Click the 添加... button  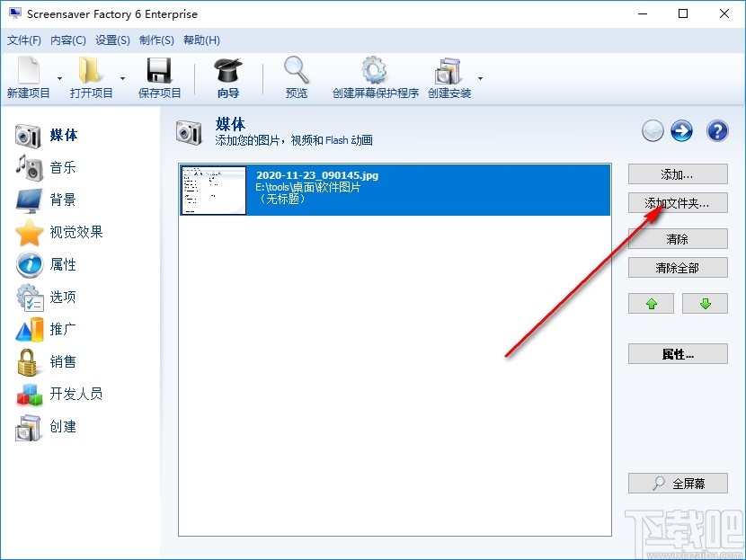[678, 174]
